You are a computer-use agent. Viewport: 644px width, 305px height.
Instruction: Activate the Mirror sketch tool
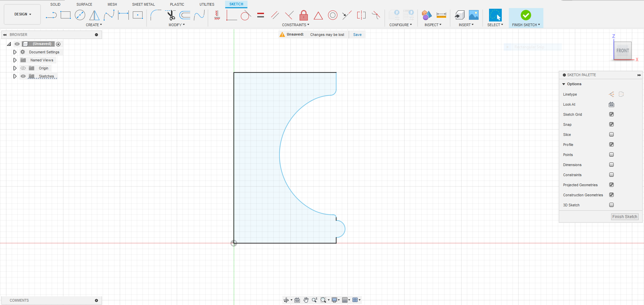(x=94, y=15)
